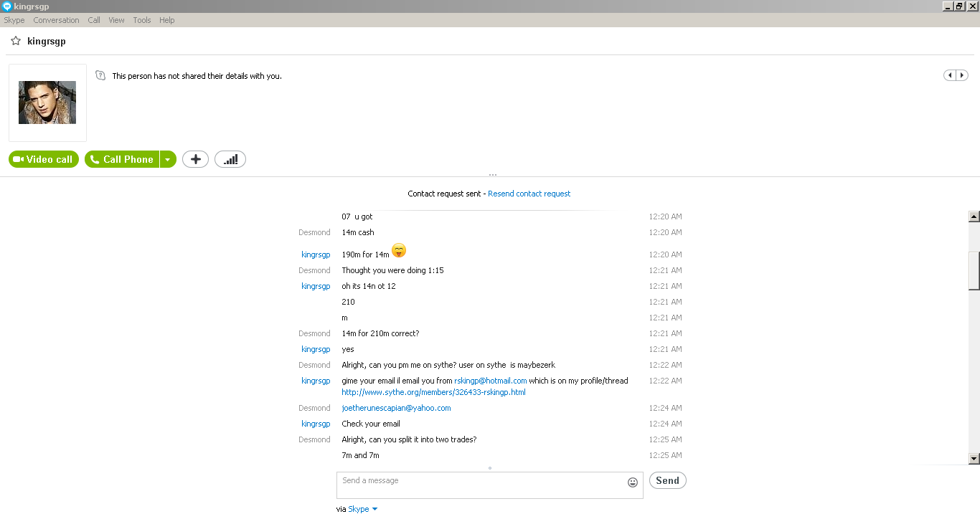Click kingrsgp's profile picture thumbnail
The image size is (980, 519).
tap(47, 103)
